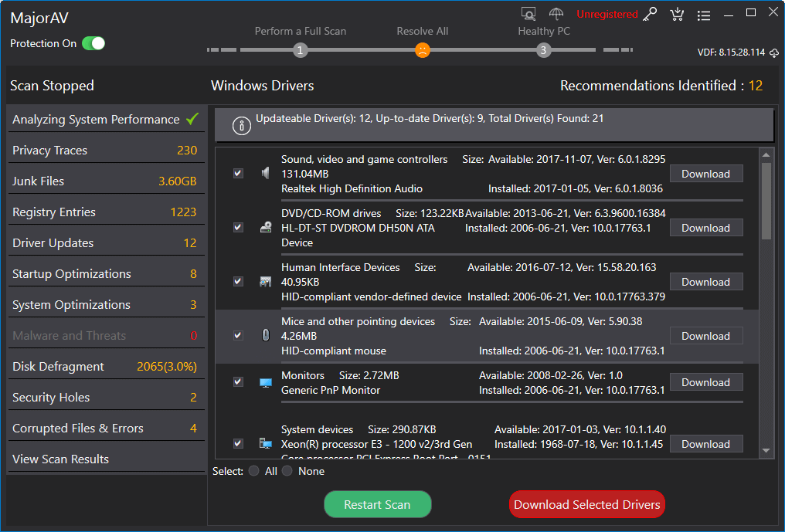The width and height of the screenshot is (785, 532).
Task: Open the Malware and Threats section
Action: (106, 335)
